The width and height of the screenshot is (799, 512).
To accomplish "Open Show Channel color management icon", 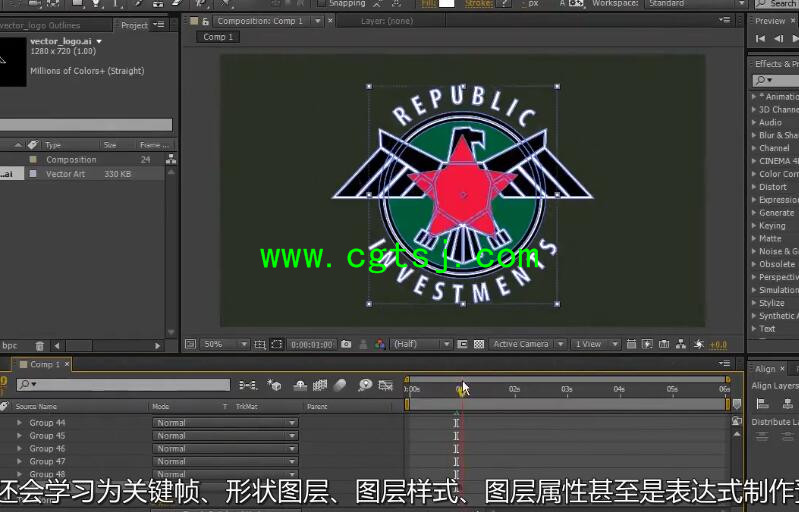I will (380, 344).
